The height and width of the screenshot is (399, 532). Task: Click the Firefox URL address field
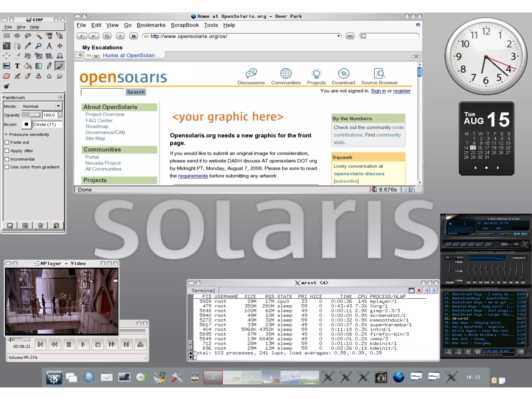click(242, 36)
